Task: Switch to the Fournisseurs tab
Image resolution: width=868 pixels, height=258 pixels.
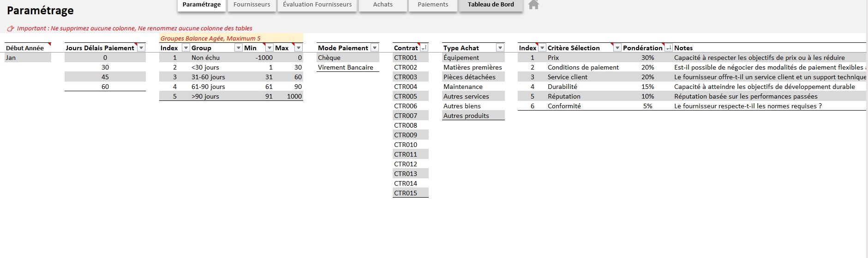Action: pyautogui.click(x=251, y=5)
